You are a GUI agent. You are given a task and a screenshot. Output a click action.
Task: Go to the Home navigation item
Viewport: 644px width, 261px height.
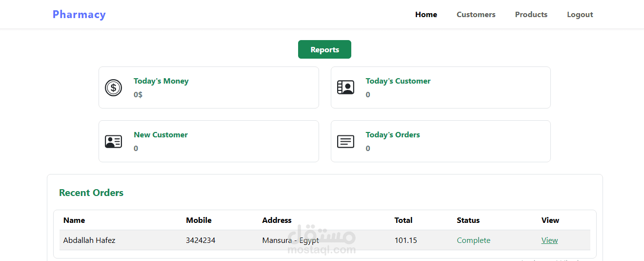426,15
